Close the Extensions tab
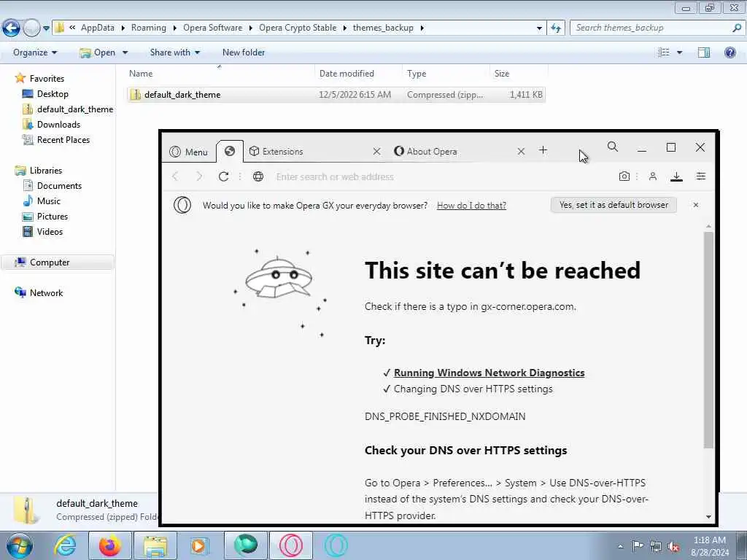Viewport: 747px width, 560px height. point(377,151)
